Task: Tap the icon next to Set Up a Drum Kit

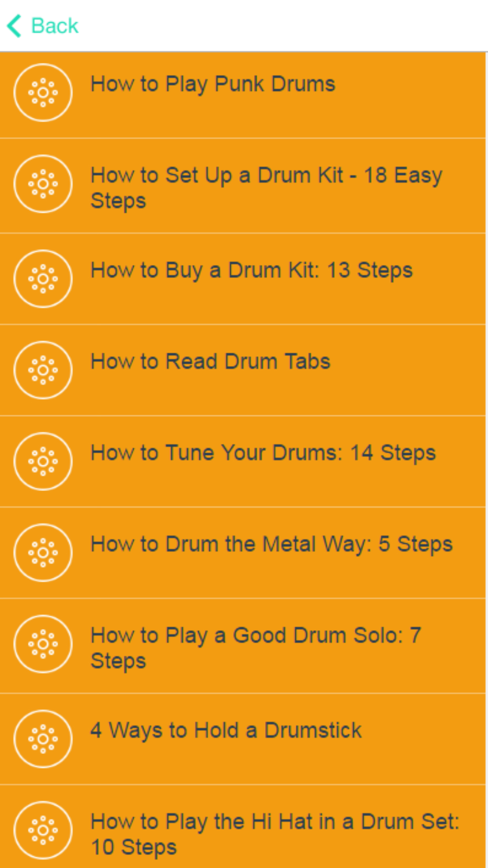Action: pos(43,184)
